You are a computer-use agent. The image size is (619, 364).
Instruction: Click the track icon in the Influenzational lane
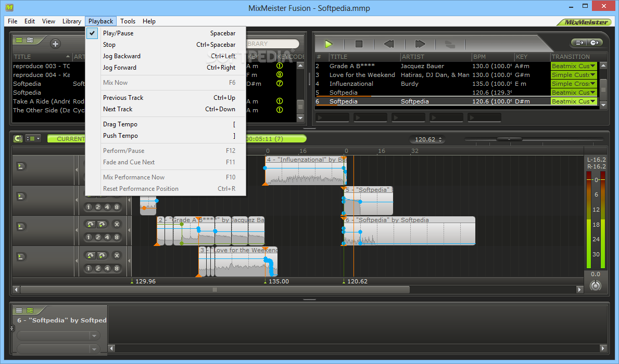pyautogui.click(x=21, y=166)
